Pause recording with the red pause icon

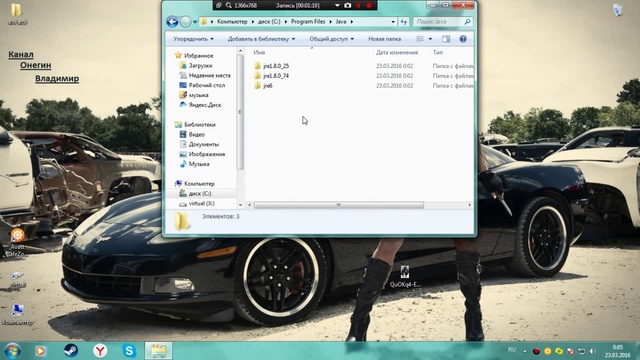pyautogui.click(x=358, y=5)
